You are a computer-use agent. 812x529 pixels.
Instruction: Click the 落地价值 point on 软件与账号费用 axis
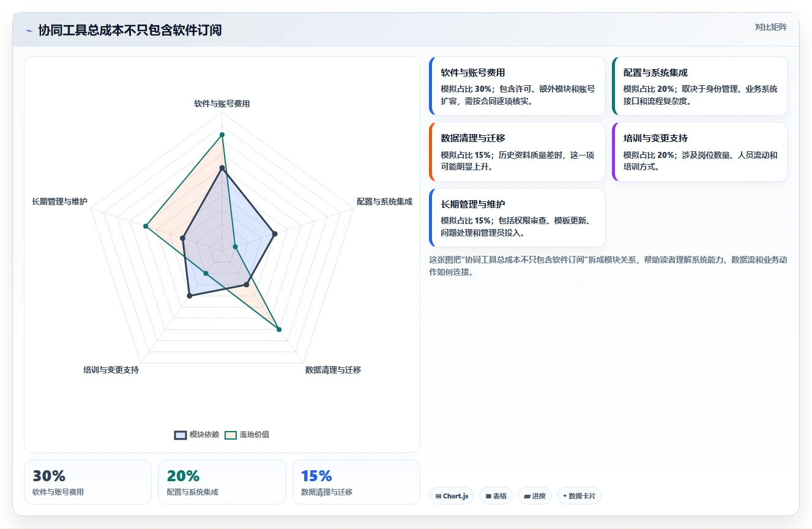pos(222,135)
